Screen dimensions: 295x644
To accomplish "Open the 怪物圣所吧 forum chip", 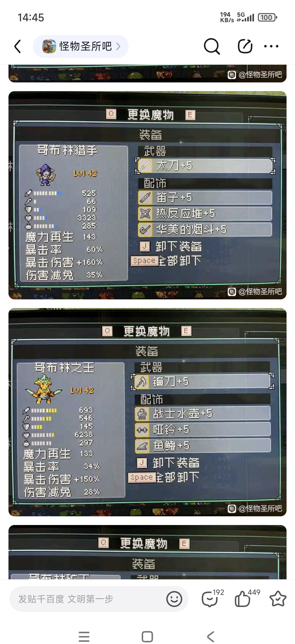I will coord(81,46).
